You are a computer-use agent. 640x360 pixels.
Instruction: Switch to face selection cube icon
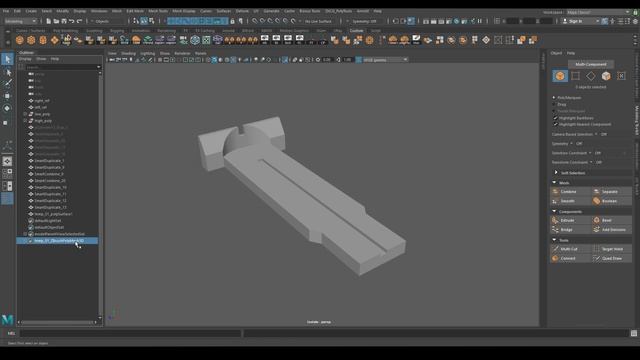click(606, 76)
